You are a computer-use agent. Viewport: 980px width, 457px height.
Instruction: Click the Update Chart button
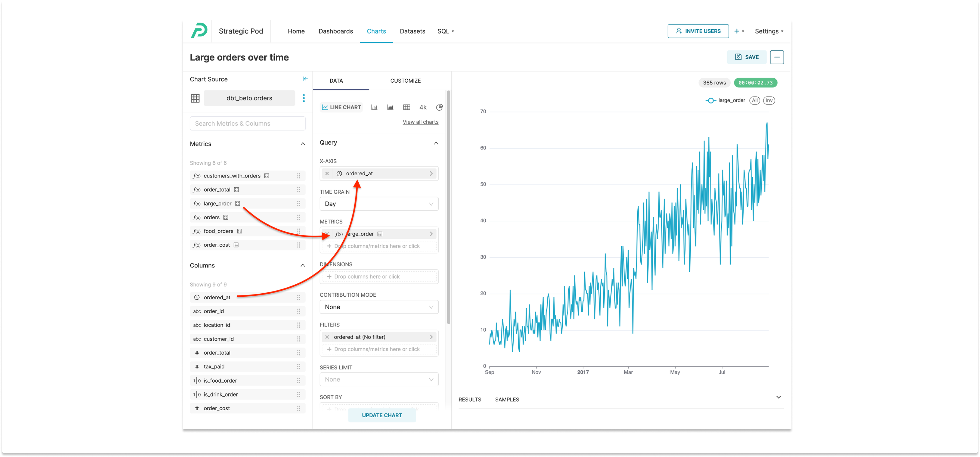pos(382,415)
